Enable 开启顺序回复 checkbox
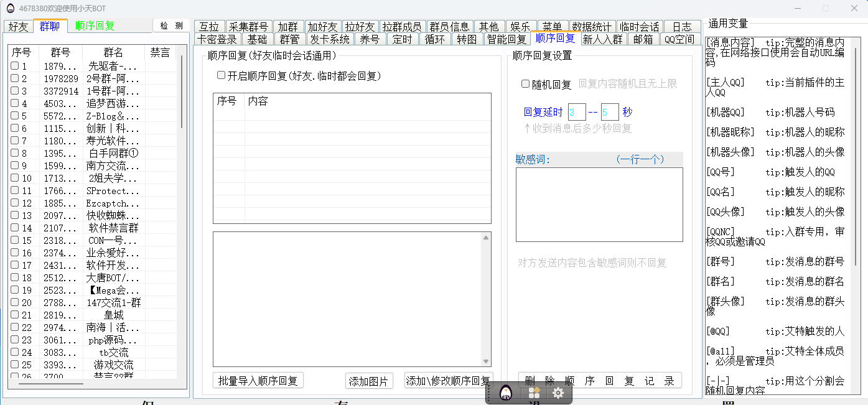This screenshot has width=868, height=405. pos(221,75)
